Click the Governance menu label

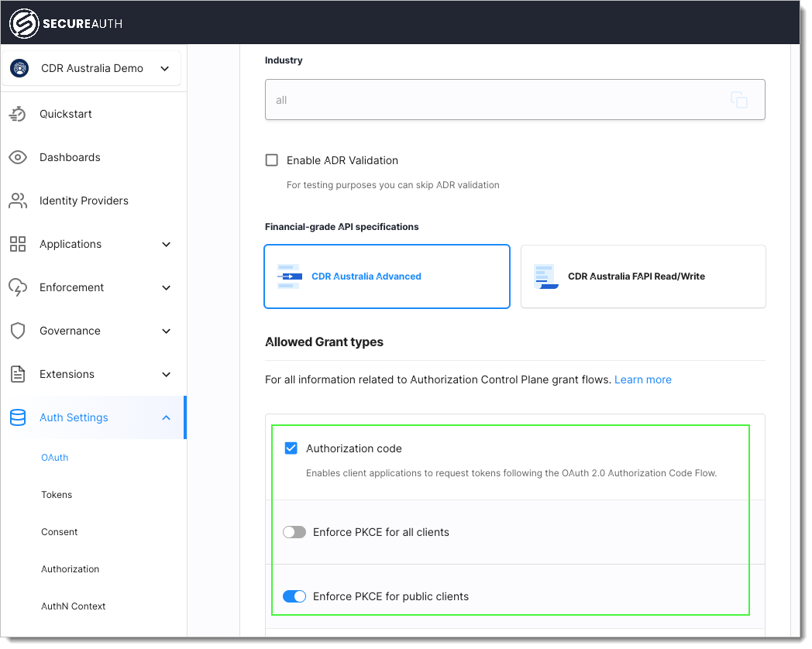(70, 331)
